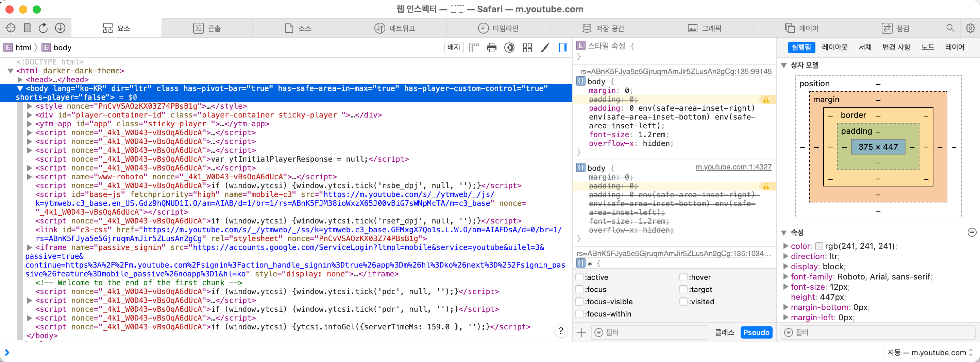Enable the paint flashing brush icon
This screenshot has height=362, width=980.
[x=545, y=48]
